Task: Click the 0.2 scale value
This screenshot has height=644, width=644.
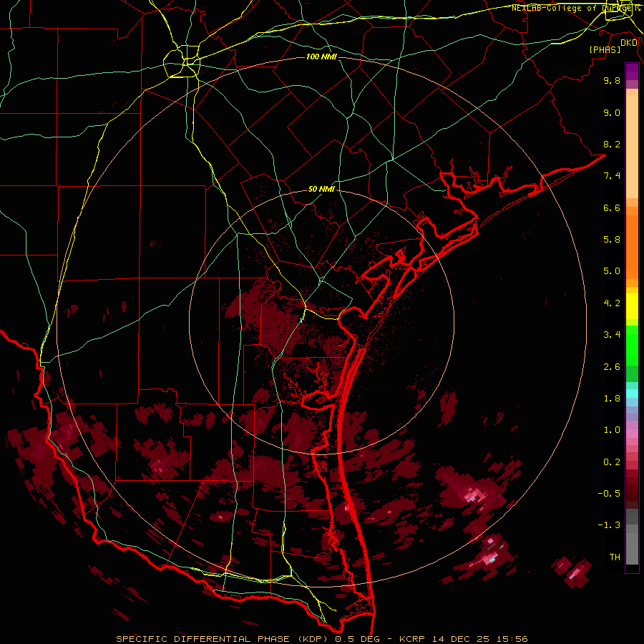Action: [612, 462]
